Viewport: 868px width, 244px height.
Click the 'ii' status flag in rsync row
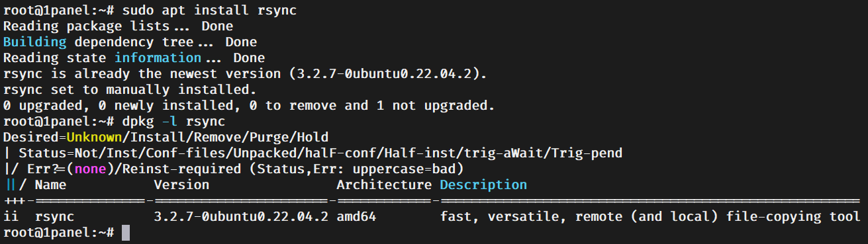tap(11, 216)
